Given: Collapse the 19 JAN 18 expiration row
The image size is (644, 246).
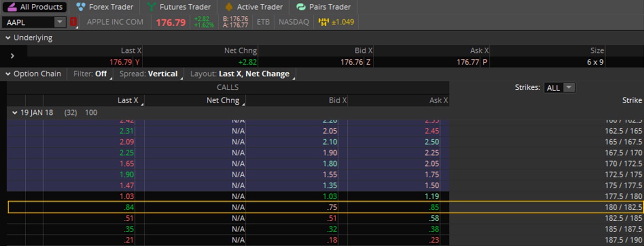Looking at the screenshot, I should [x=14, y=113].
